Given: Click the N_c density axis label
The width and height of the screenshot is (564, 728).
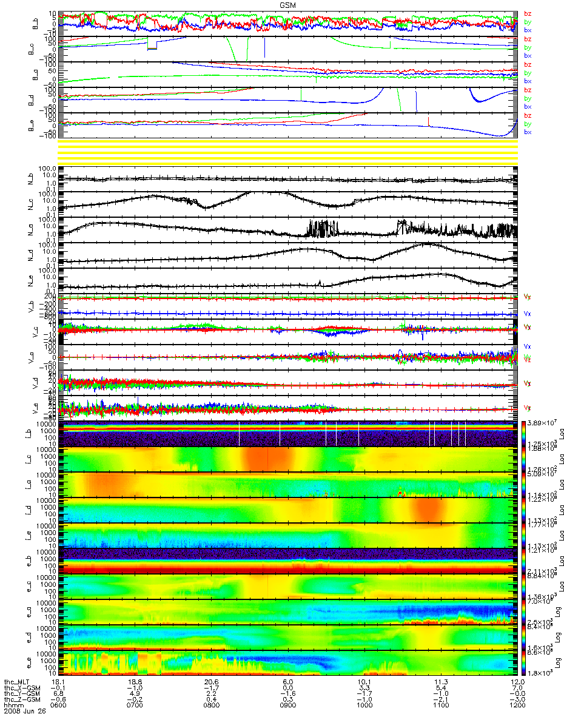Looking at the screenshot, I should (30, 204).
